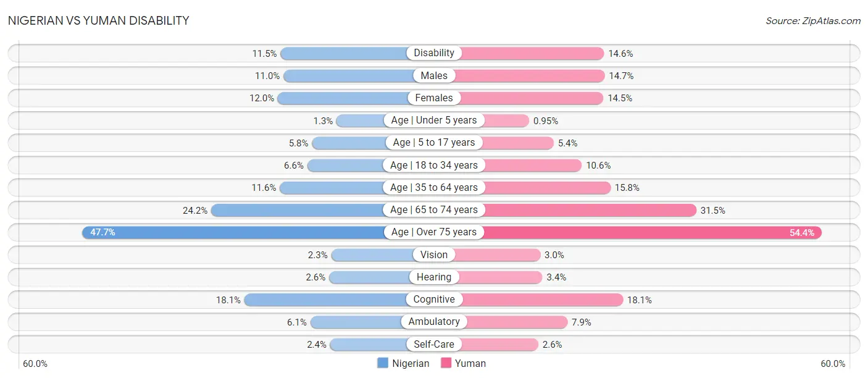Viewport: 868px width, 378px height.
Task: Select the Males category label
Action: 434,75
